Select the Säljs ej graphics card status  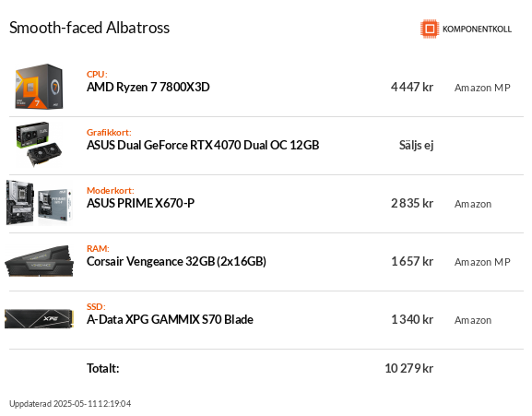click(417, 145)
